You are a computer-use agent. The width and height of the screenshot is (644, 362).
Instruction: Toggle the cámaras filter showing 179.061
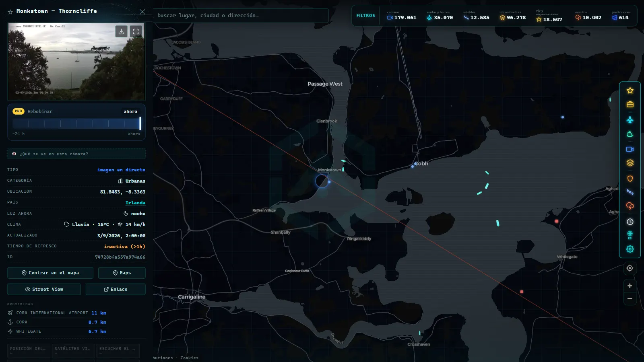point(402,16)
